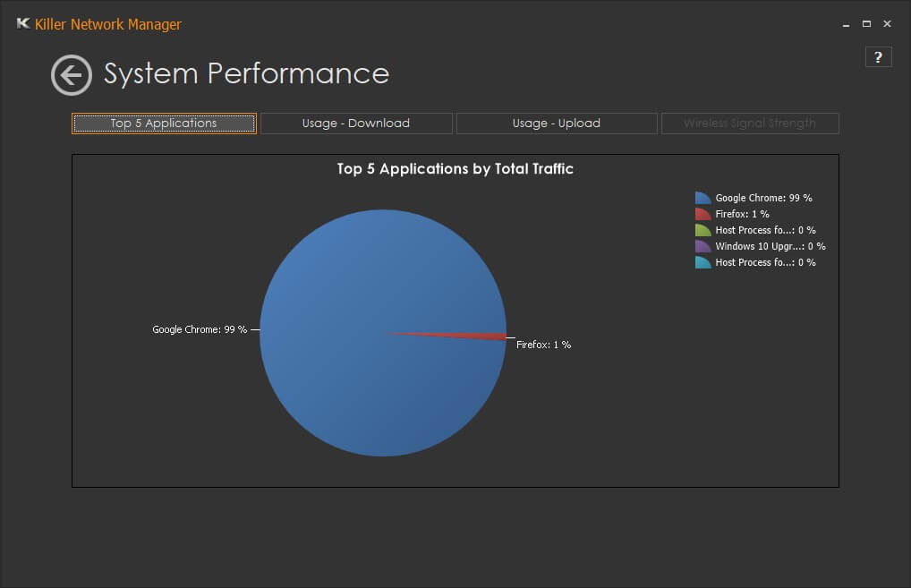Open help with the question mark button
911x588 pixels.
(x=878, y=57)
